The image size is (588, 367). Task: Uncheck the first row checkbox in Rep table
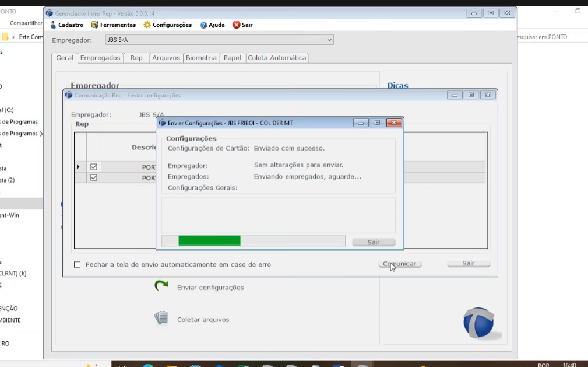93,167
